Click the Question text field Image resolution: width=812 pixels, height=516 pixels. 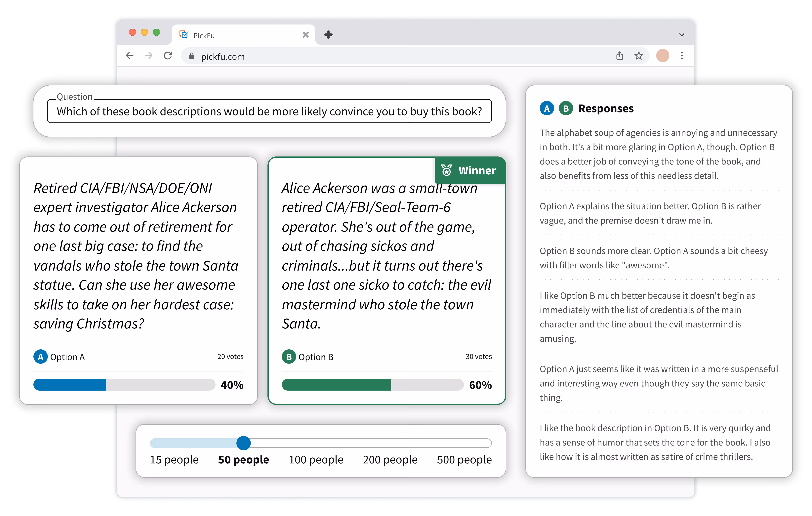pos(269,111)
